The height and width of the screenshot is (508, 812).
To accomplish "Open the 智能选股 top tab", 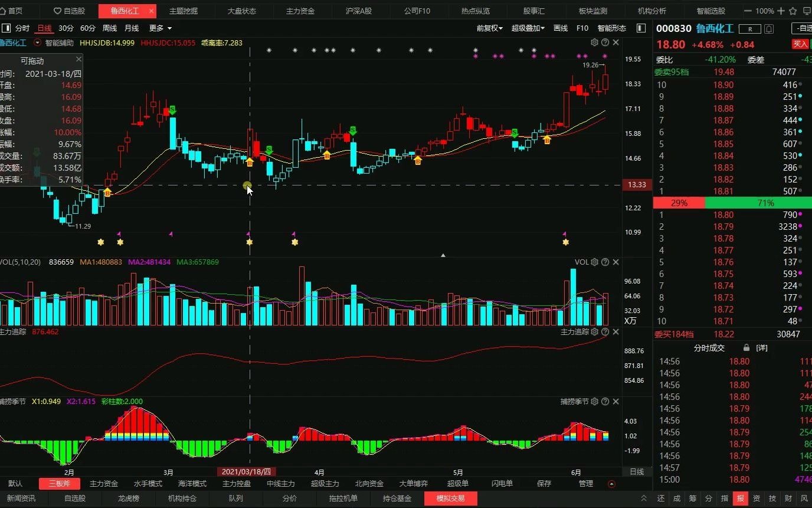I will coord(711,11).
